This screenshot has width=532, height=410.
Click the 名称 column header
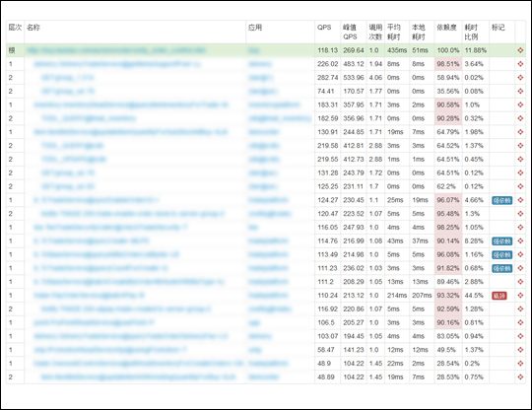click(x=33, y=28)
